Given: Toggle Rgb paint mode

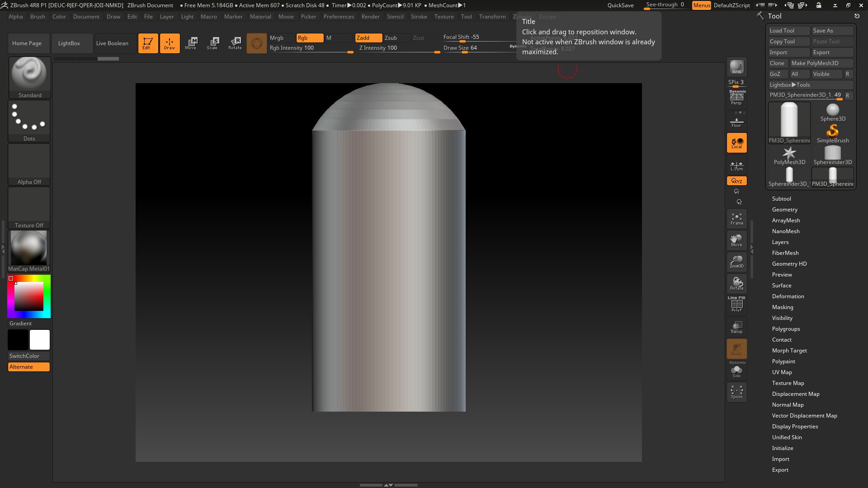Looking at the screenshot, I should 310,38.
